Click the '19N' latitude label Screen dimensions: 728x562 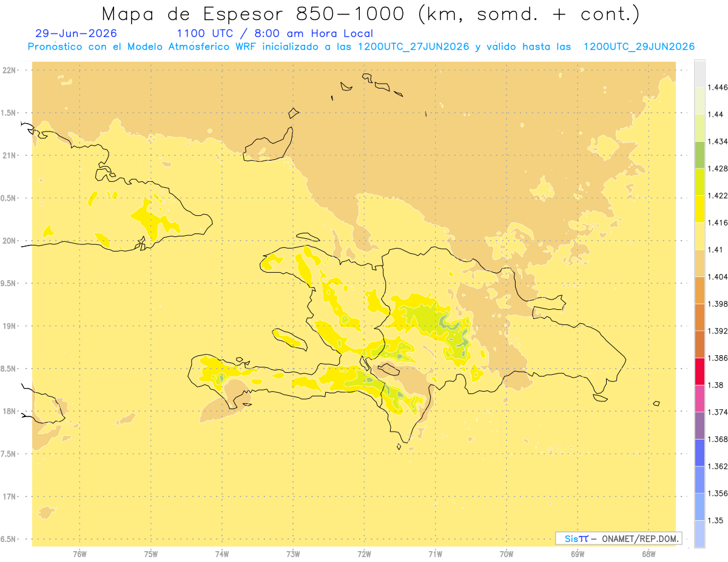(8, 326)
